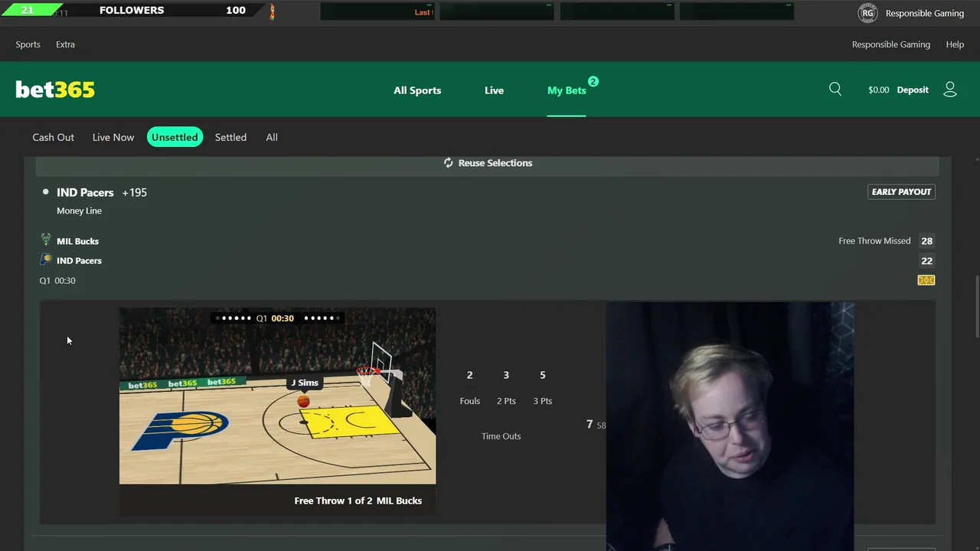This screenshot has height=551, width=980.
Task: Open the Live navigation tab
Action: [494, 90]
